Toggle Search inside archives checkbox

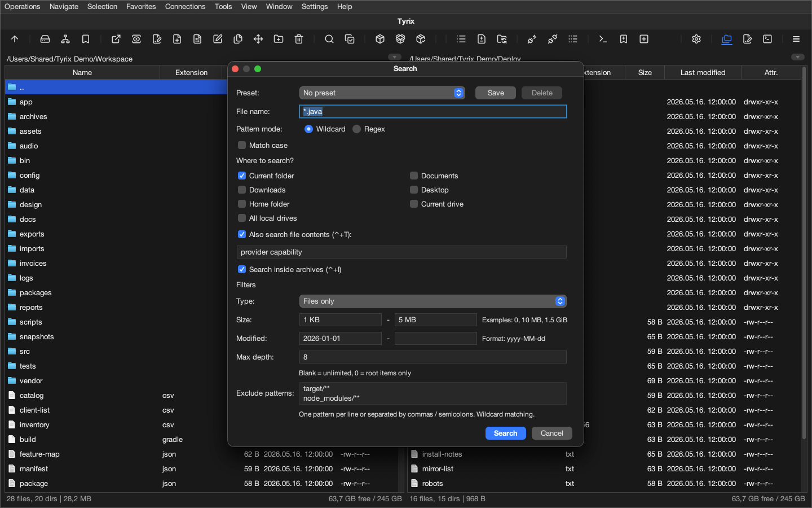tap(242, 269)
